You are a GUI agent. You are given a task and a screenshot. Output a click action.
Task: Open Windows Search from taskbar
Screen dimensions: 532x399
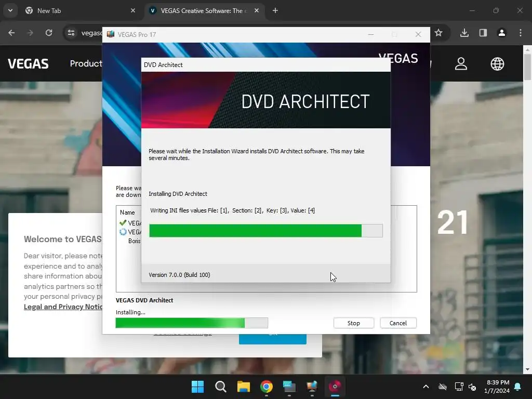220,387
